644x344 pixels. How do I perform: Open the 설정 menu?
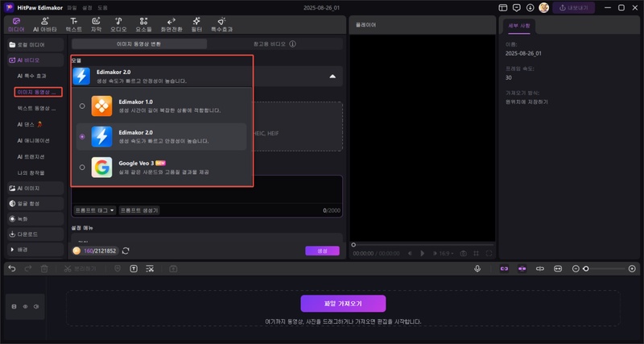(87, 8)
